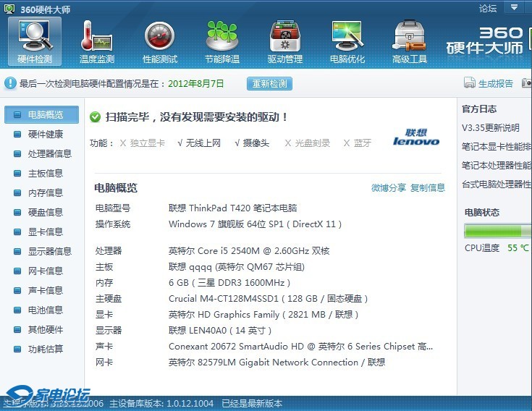Click the 无线上网 feature indicator
Viewport: 532px width, 411px height.
pyautogui.click(x=199, y=143)
